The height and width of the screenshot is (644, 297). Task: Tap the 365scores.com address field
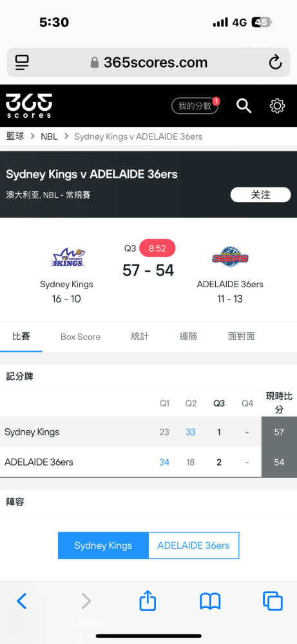click(x=148, y=62)
